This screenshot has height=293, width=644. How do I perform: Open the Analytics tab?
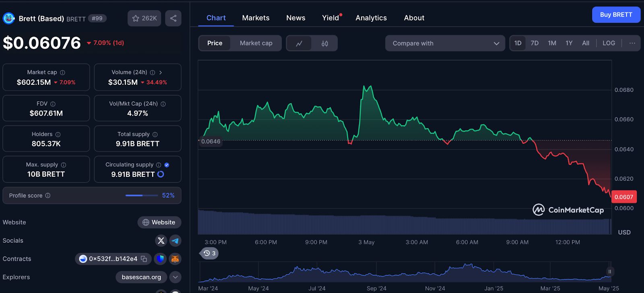371,18
